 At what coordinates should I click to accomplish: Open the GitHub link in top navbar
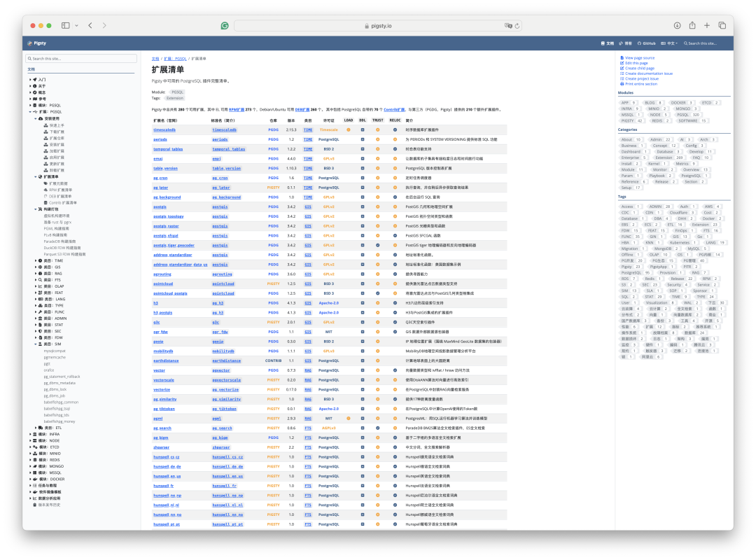pos(647,43)
